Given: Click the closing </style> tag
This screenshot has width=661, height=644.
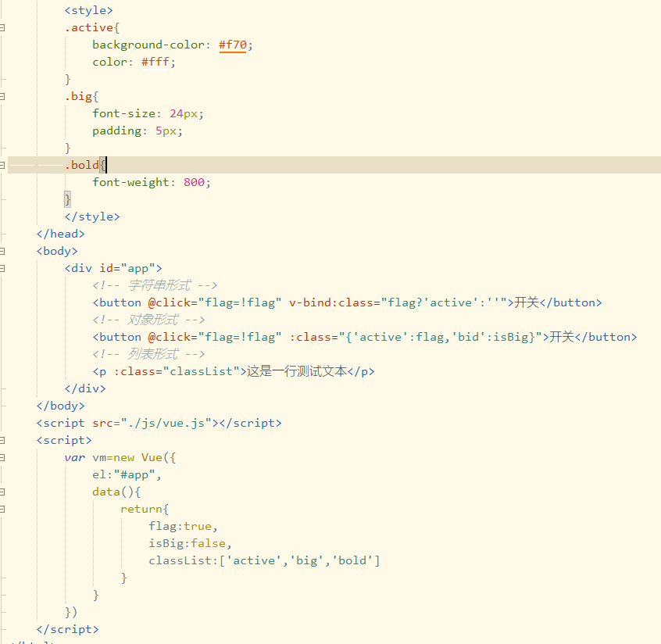Looking at the screenshot, I should [92, 216].
